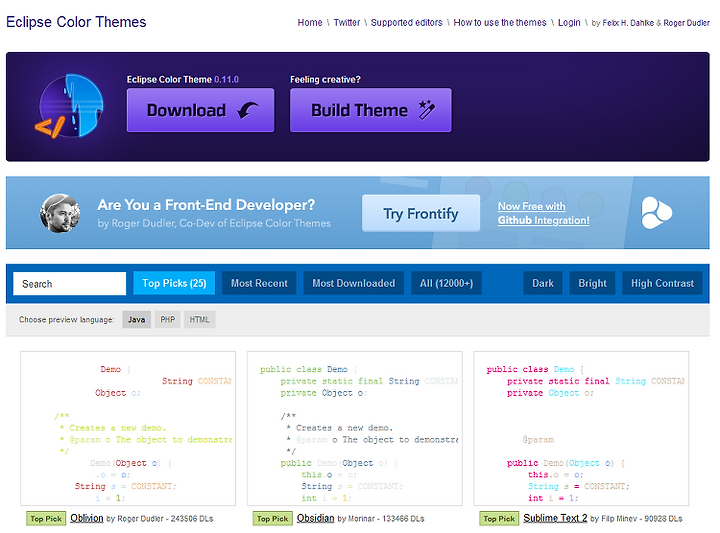Viewport: 720px width, 533px height.
Task: Click 'by Filip Minev - 90928 DLs' text
Action: coord(636,519)
